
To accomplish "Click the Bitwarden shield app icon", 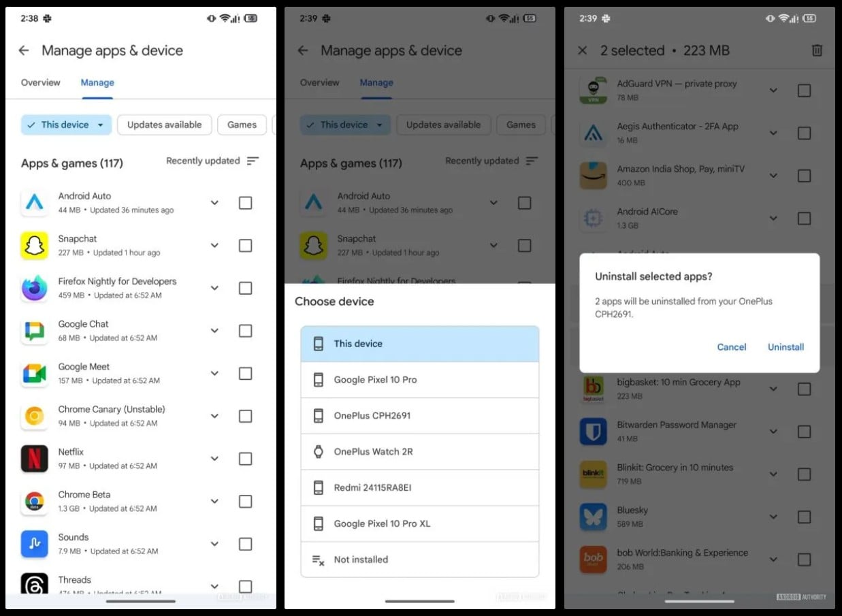I will [592, 432].
